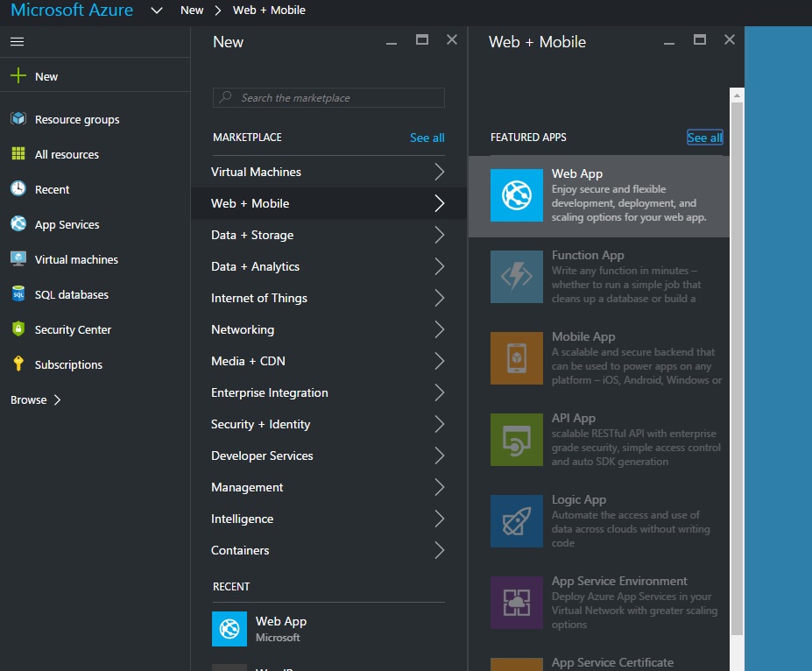Expand Data + Storage chevron
This screenshot has height=671, width=812.
[439, 235]
